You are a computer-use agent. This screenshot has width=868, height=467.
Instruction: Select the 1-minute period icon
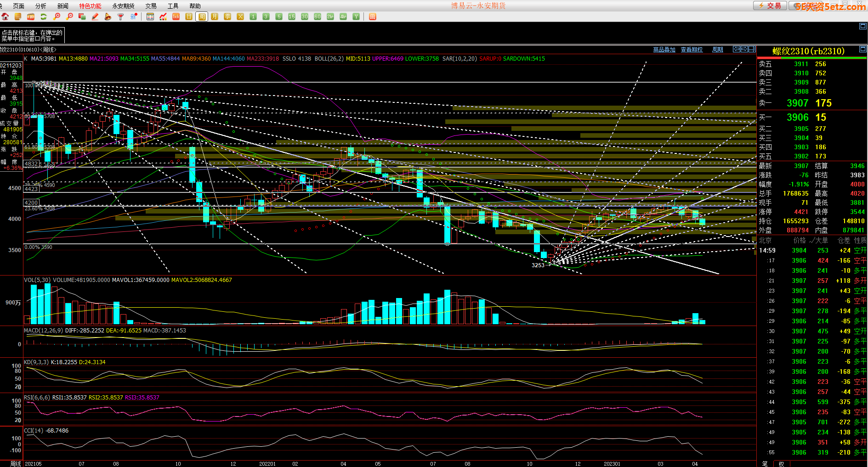(253, 17)
